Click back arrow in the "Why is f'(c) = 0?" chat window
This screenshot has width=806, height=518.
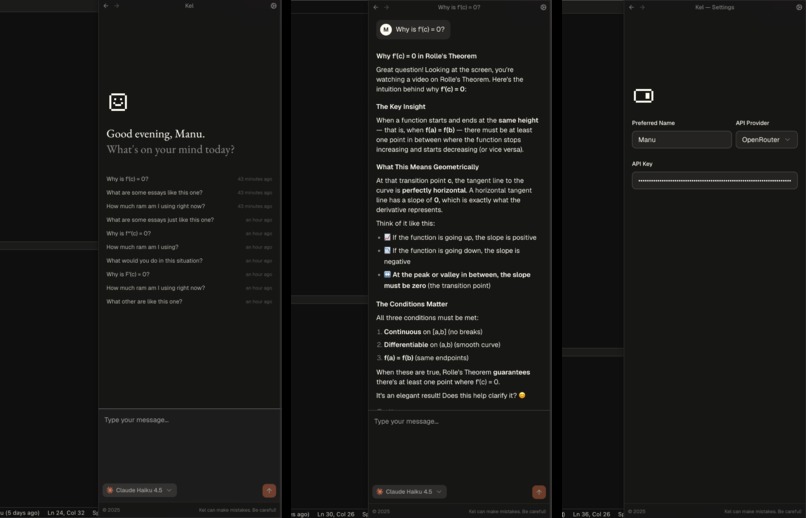pos(376,7)
